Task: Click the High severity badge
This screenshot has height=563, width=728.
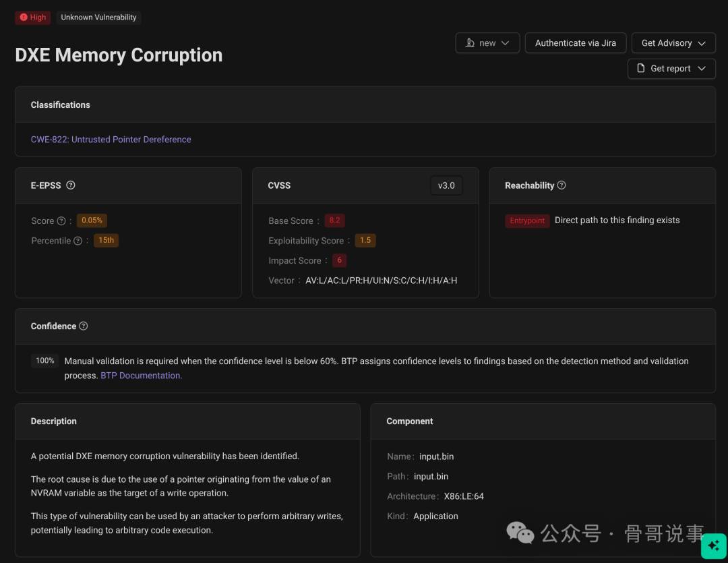Action: 33,18
